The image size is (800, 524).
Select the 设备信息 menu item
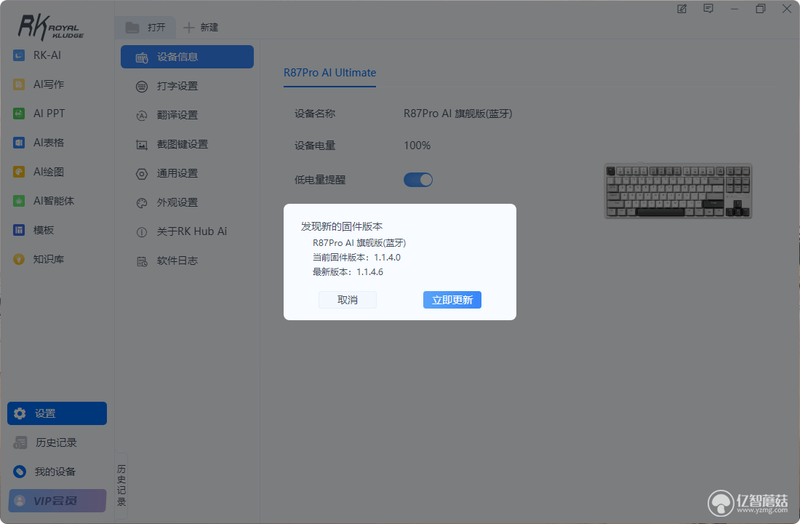coord(187,57)
